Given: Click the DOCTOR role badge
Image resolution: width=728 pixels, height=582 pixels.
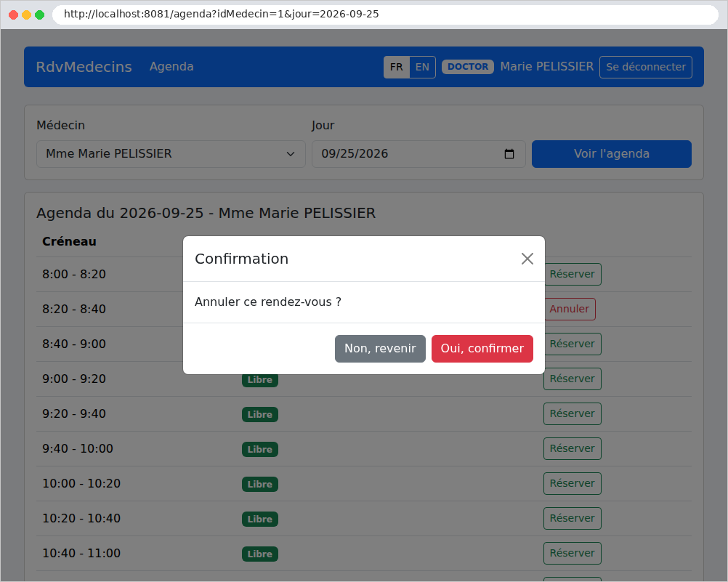Looking at the screenshot, I should point(468,67).
